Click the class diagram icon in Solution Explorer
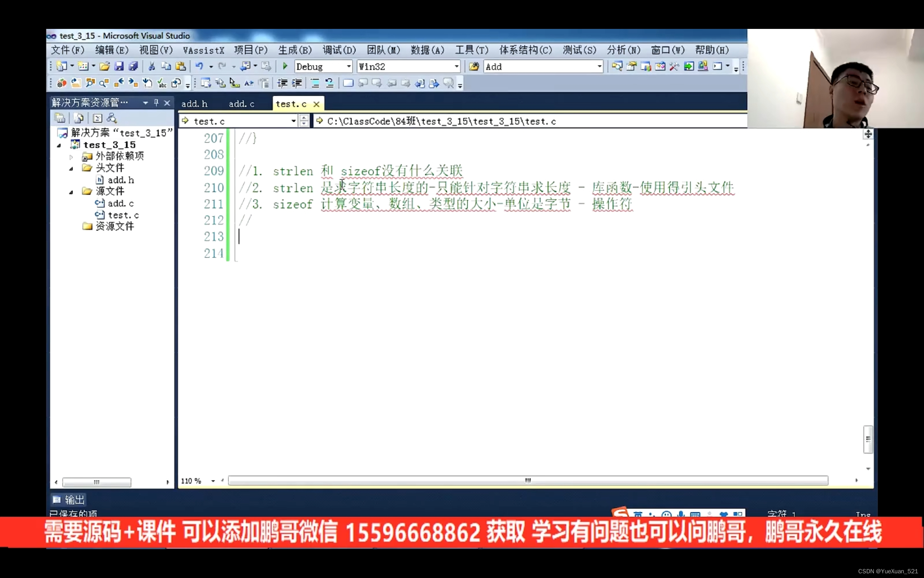The image size is (924, 578). (x=112, y=118)
